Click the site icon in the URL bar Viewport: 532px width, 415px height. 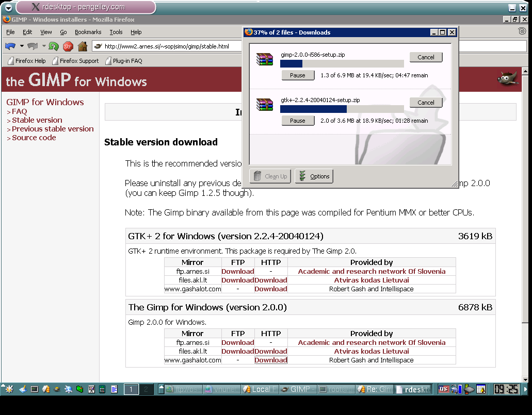coord(98,46)
